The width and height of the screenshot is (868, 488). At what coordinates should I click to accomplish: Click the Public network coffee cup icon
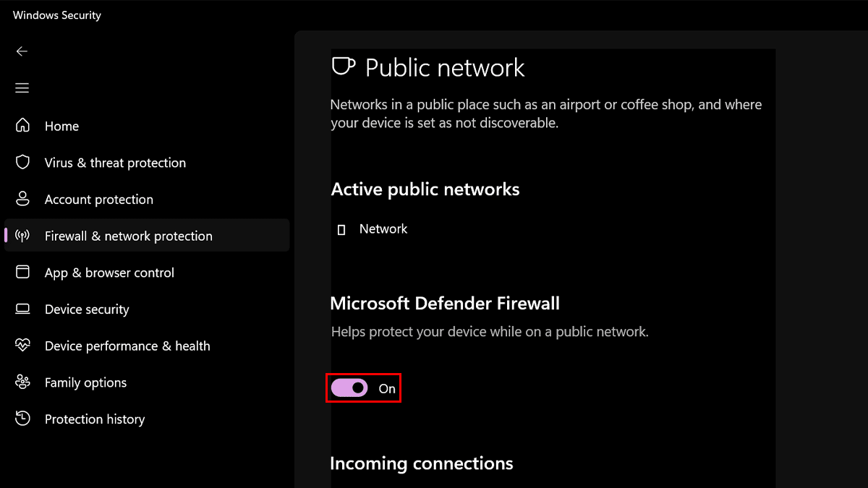(343, 67)
